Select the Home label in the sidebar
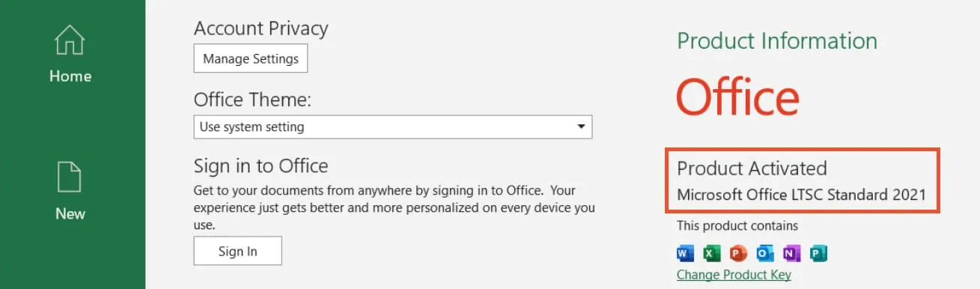Image resolution: width=980 pixels, height=289 pixels. pos(70,76)
